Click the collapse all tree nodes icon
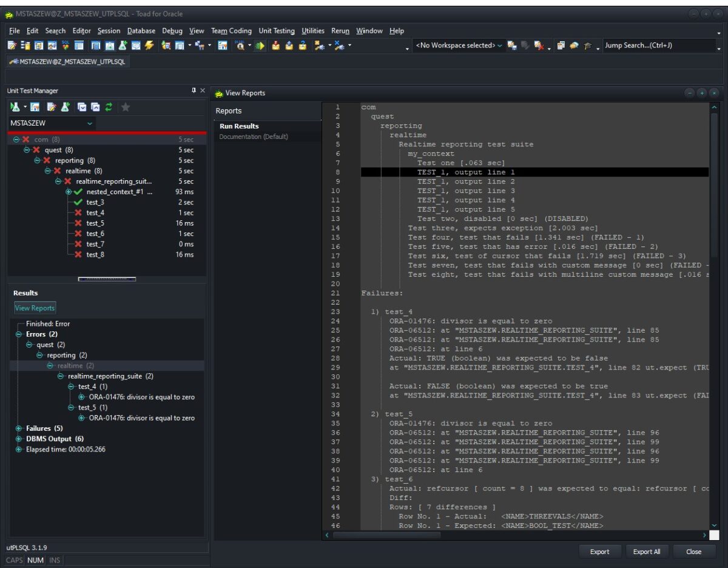728x568 pixels. [x=95, y=107]
